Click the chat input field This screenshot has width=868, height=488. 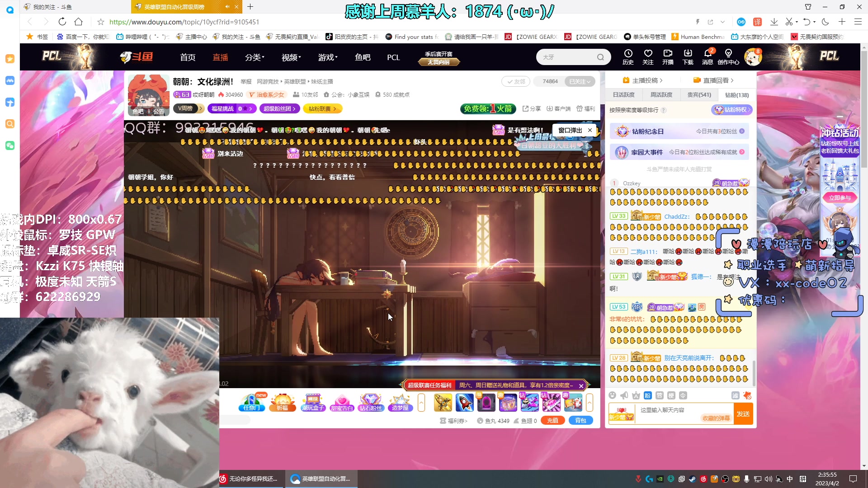(684, 414)
